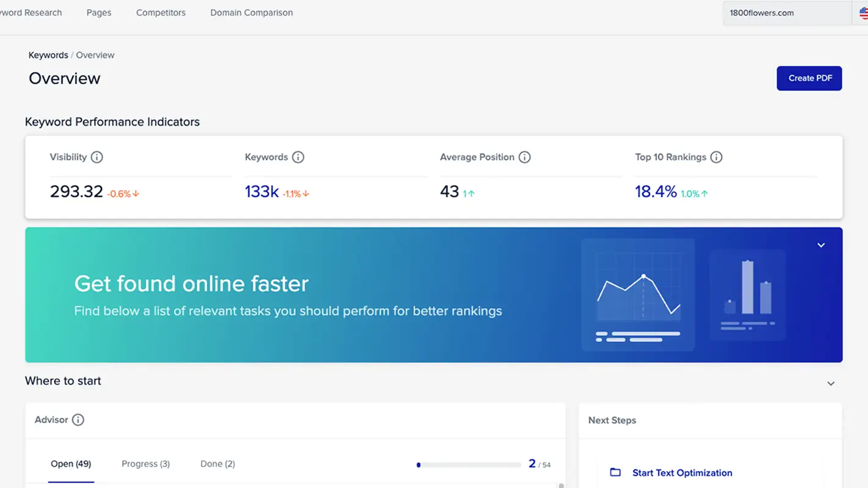Expand the 1800flowers.com domain selector
The height and width of the screenshot is (488, 868).
[x=786, y=12]
